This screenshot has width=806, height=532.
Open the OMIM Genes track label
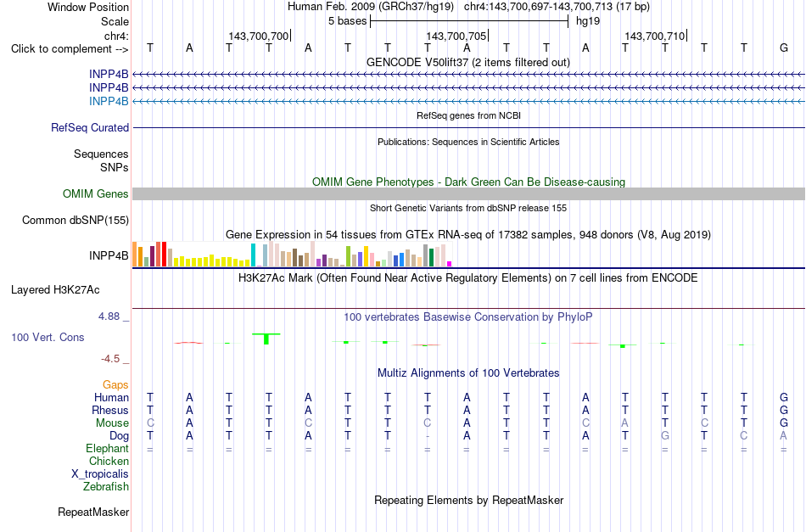point(96,193)
